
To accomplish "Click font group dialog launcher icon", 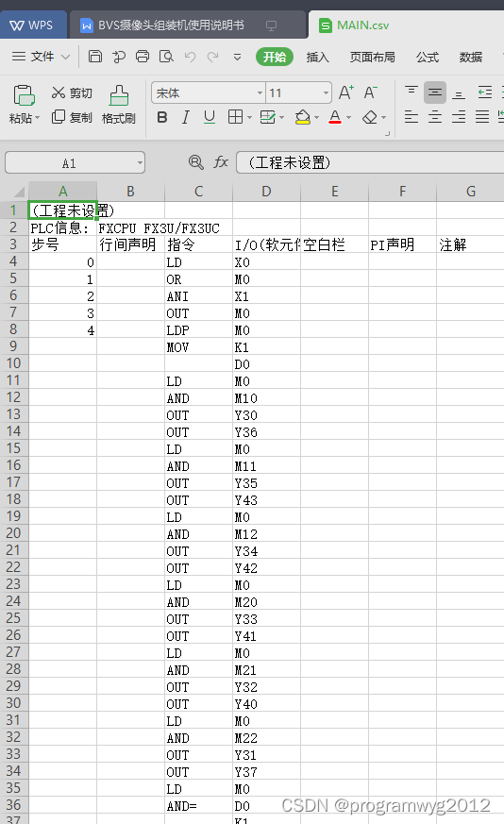I will click(387, 133).
